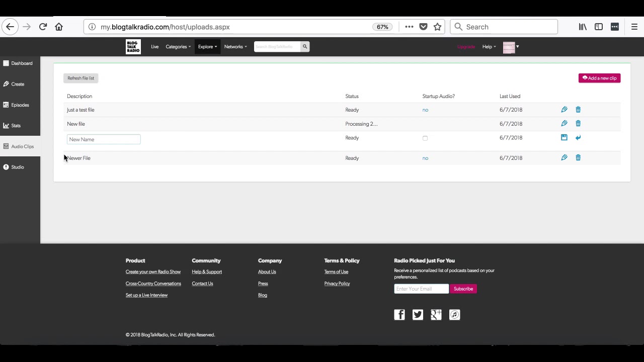This screenshot has height=362, width=644.
Task: Click Add a new clip button
Action: 599,78
